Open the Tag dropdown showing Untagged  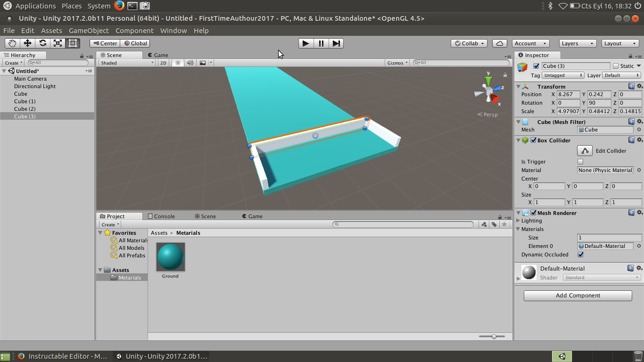[x=563, y=75]
